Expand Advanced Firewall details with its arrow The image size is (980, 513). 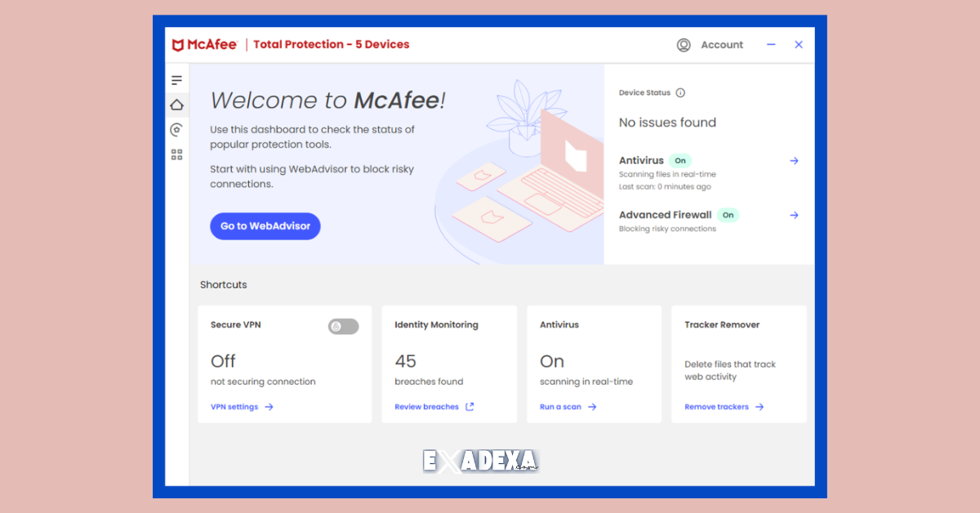[794, 215]
